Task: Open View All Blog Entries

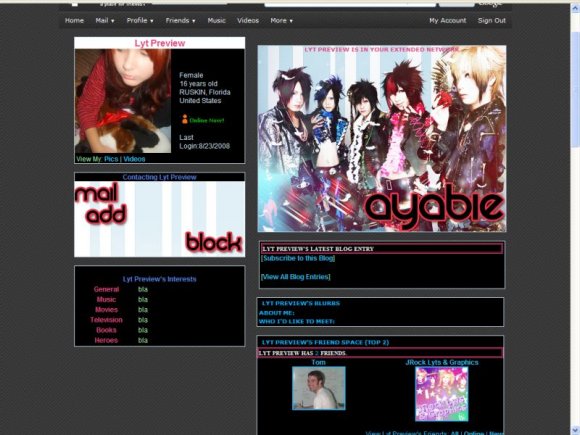Action: click(x=296, y=277)
